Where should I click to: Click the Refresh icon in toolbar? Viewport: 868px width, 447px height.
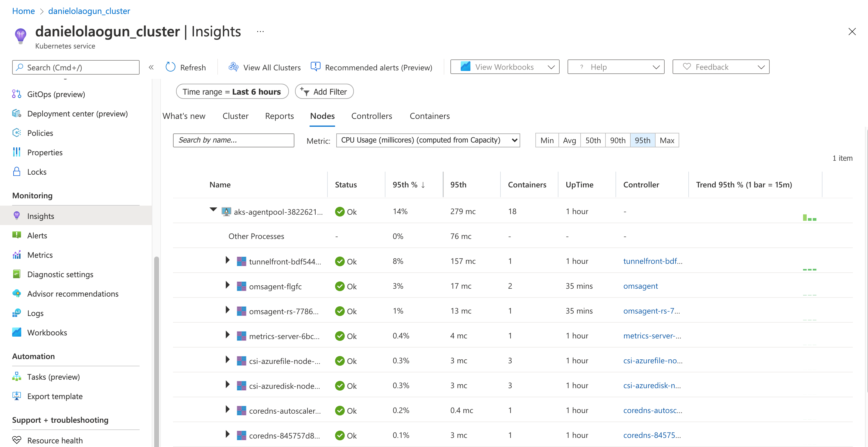pos(171,67)
